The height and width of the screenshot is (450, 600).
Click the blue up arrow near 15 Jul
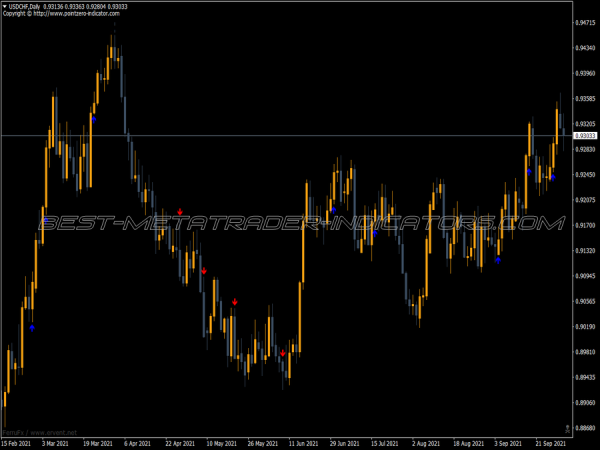tap(375, 232)
